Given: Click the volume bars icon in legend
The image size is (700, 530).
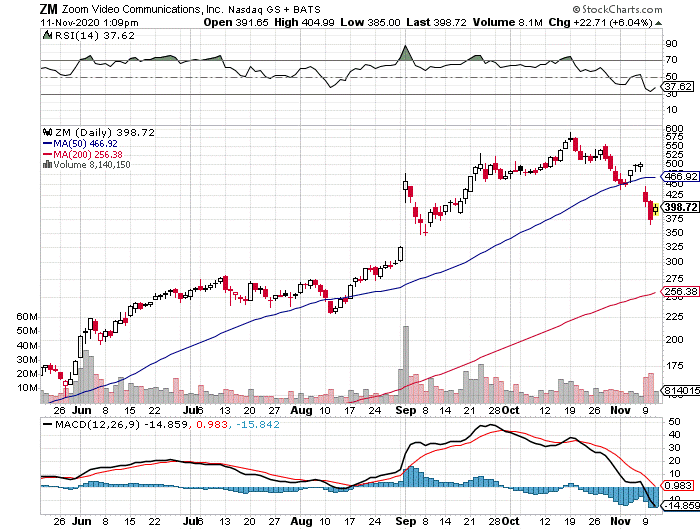Looking at the screenshot, I should coord(45,165).
